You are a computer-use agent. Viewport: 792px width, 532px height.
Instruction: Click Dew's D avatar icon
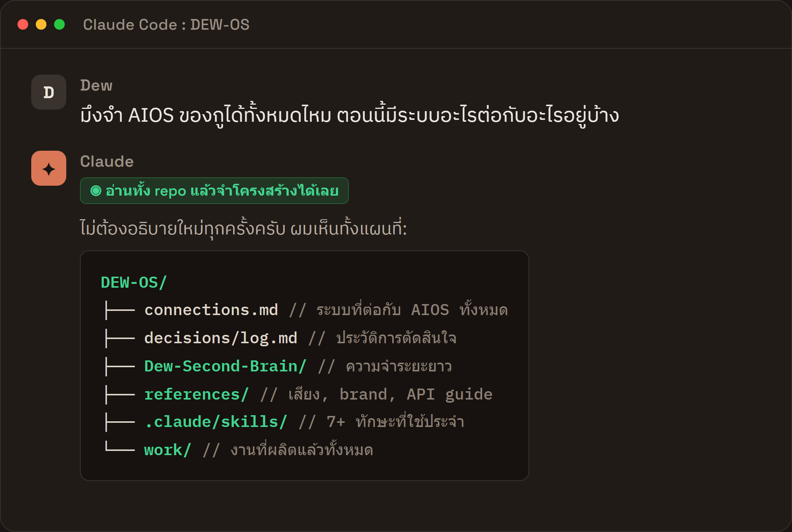click(49, 92)
